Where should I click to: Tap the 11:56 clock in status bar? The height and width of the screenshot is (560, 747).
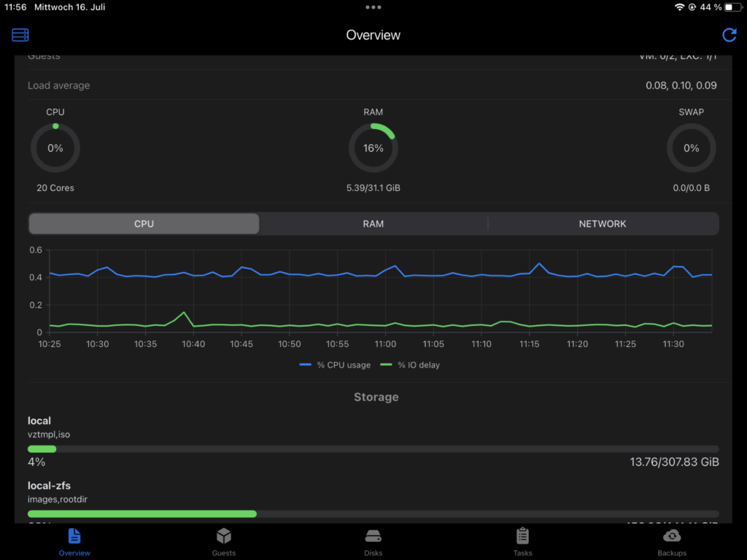(x=15, y=7)
